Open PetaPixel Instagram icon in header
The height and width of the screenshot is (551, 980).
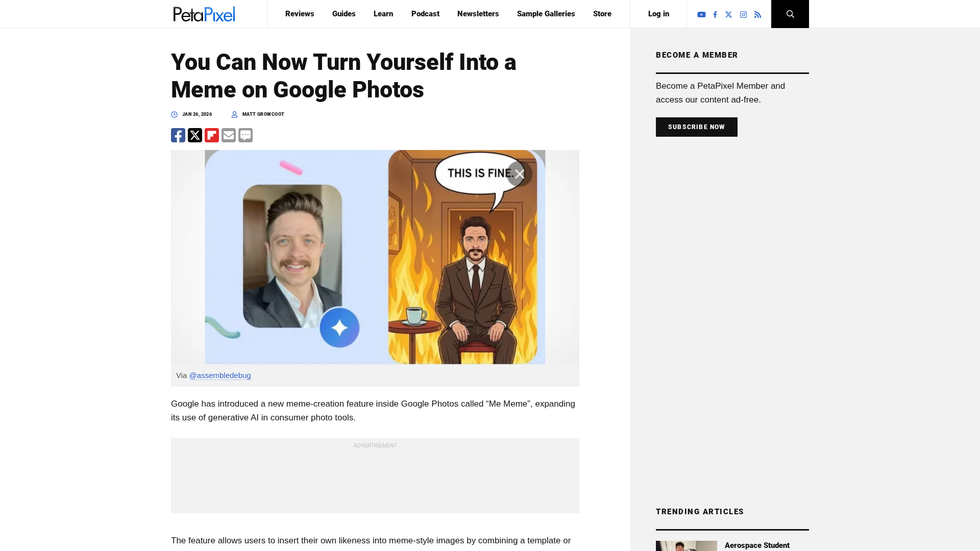(743, 15)
